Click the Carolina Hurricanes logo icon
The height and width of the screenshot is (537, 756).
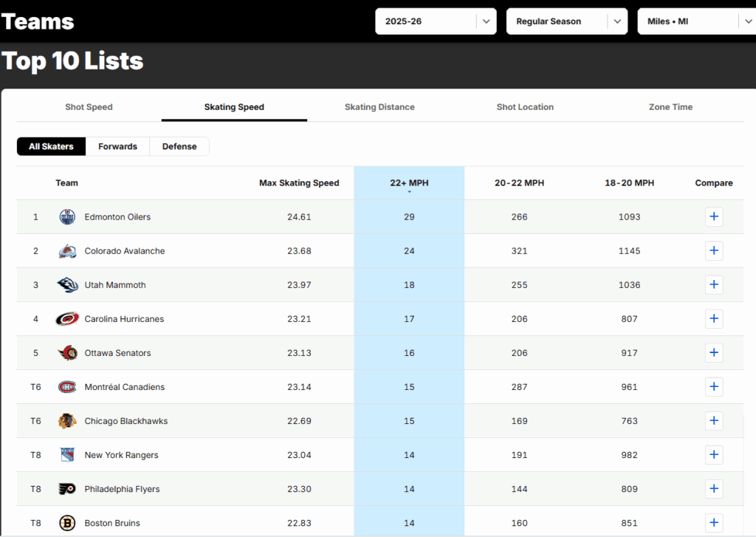(67, 319)
